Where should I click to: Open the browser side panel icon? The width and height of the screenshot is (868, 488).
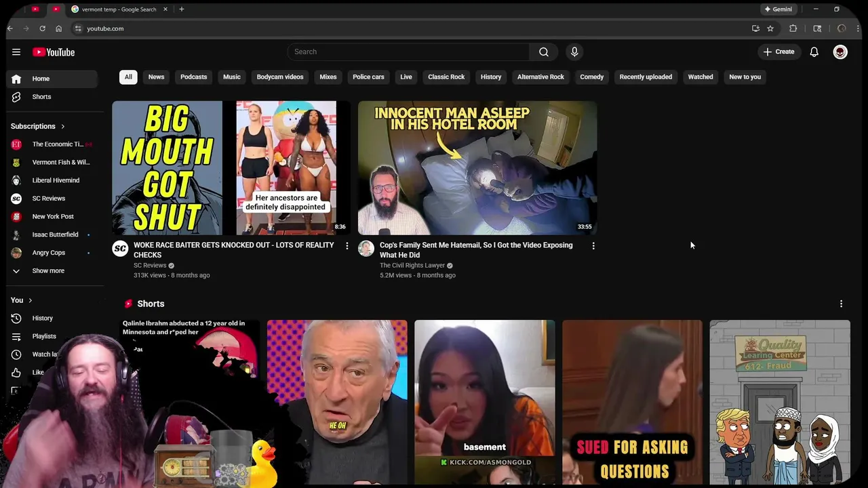(x=817, y=28)
